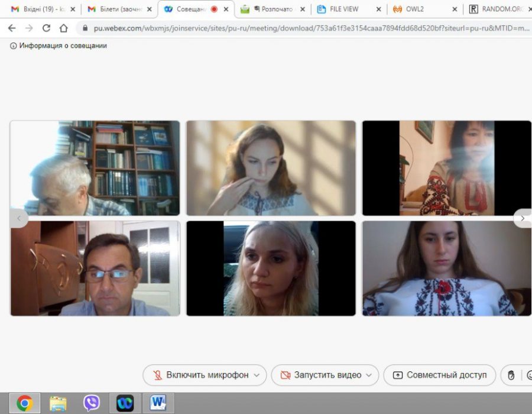The height and width of the screenshot is (414, 532).
Task: Show next participants with right arrow
Action: (522, 218)
